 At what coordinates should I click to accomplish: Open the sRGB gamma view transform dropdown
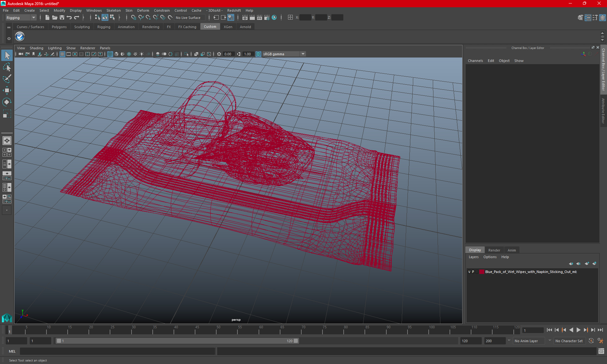click(x=284, y=54)
